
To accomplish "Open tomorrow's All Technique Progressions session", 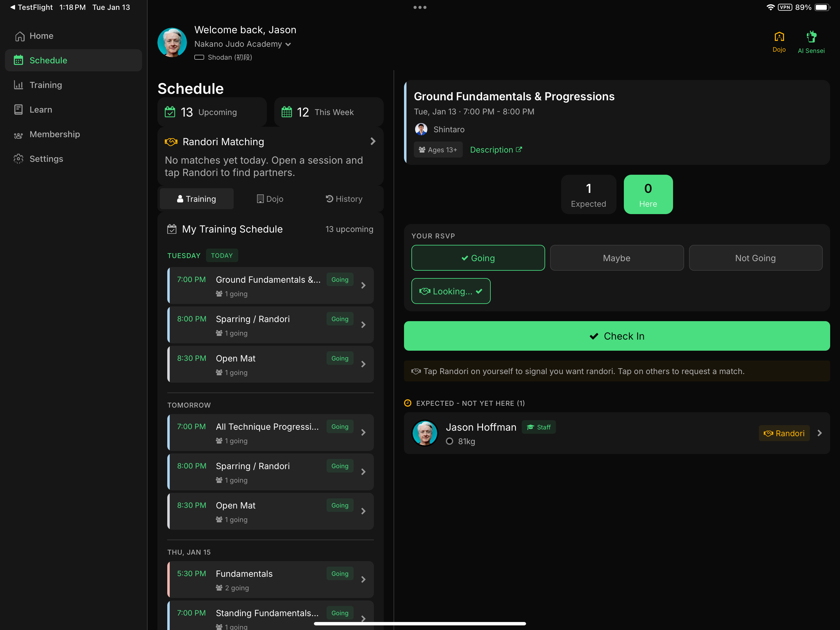I will (x=270, y=433).
